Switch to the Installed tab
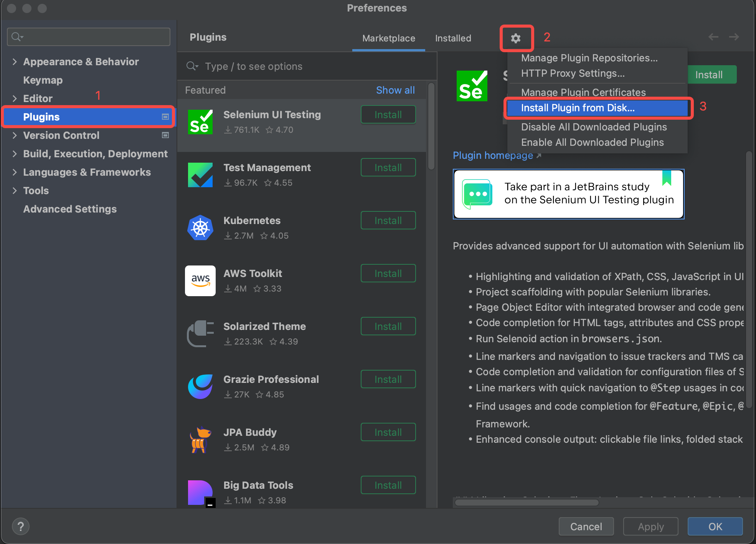 pyautogui.click(x=453, y=38)
